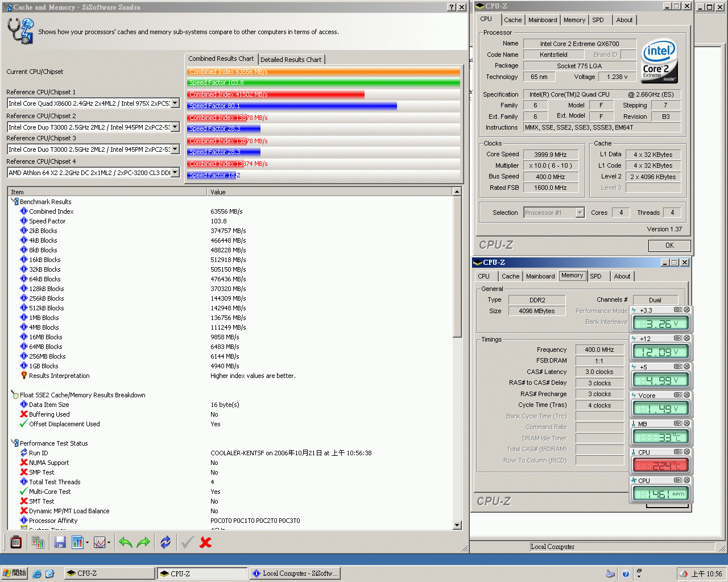Screen dimensions: 728x582
Task: Open Mainboard tab in the CPU-Z processor window
Action: point(543,20)
